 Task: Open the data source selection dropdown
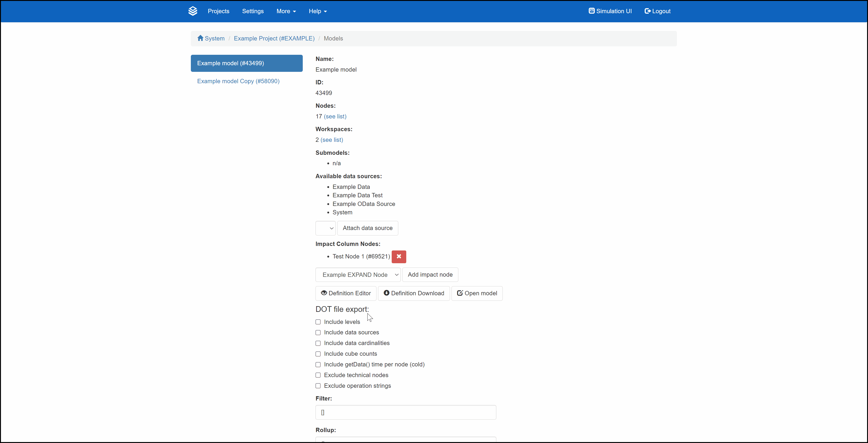click(325, 228)
